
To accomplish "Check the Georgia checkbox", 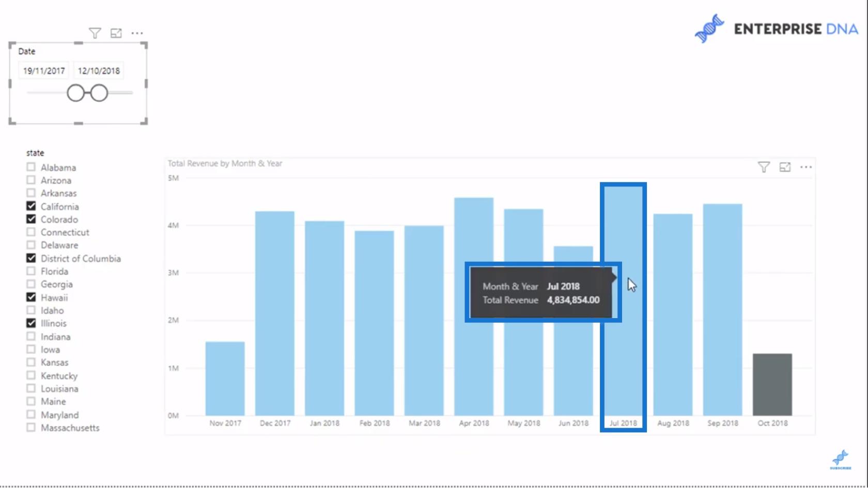I will pos(31,284).
